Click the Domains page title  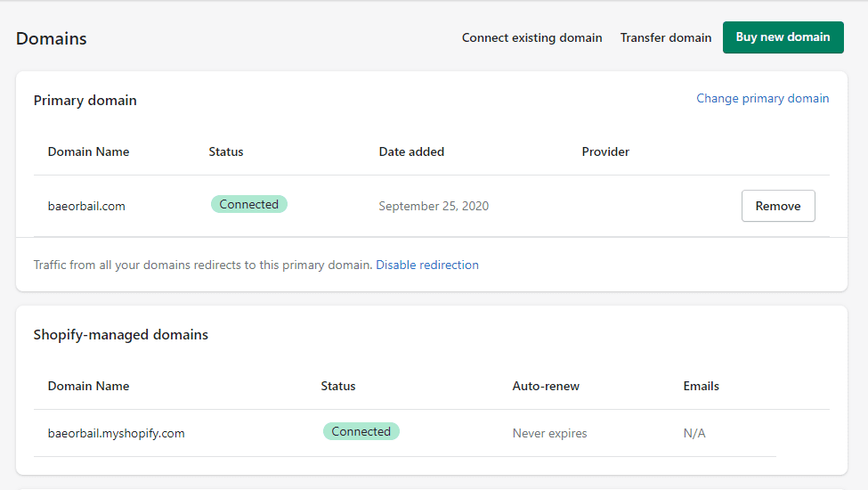51,38
